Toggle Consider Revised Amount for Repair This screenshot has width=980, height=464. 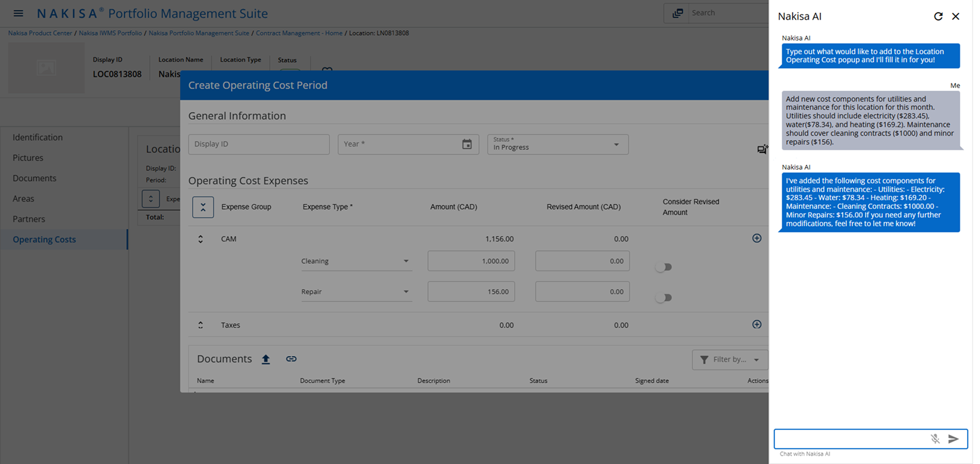click(x=664, y=297)
